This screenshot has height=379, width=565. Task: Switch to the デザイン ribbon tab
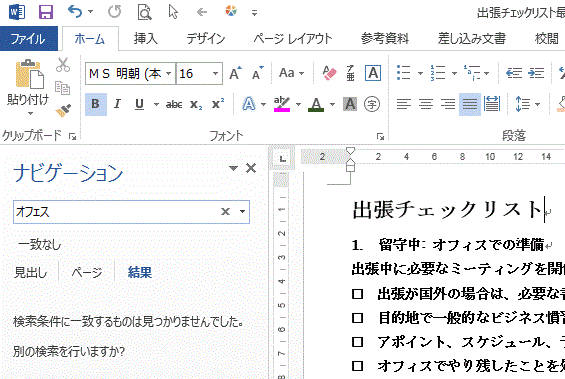[206, 39]
